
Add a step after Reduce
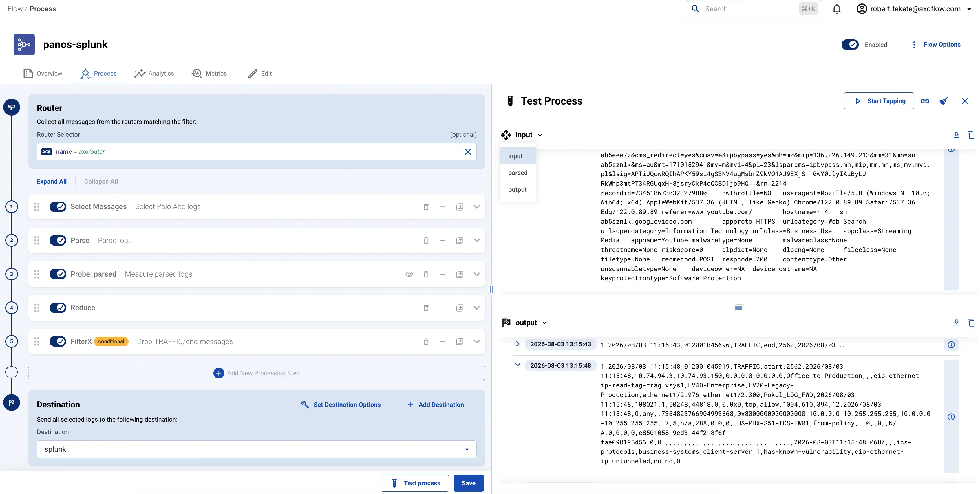pyautogui.click(x=443, y=308)
